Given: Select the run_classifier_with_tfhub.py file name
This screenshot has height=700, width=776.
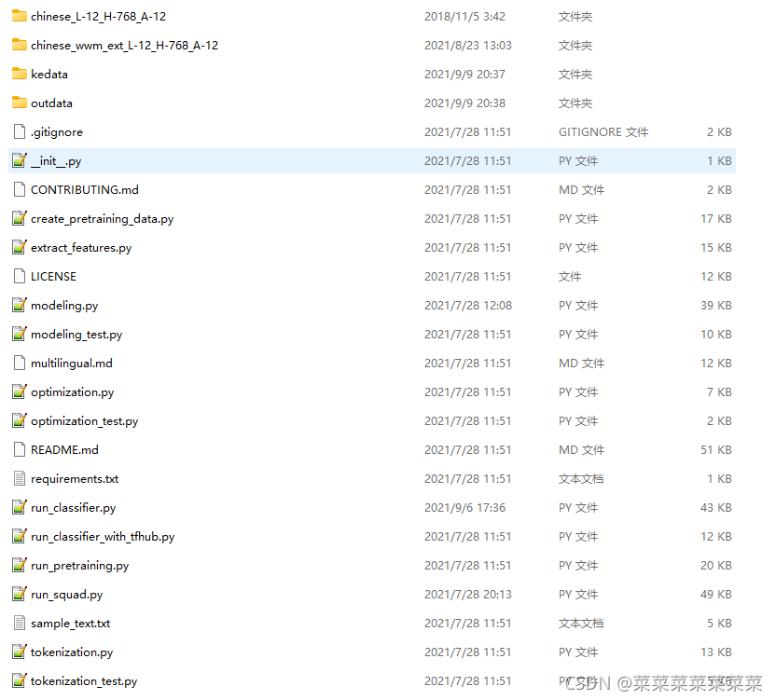Looking at the screenshot, I should pos(103,537).
